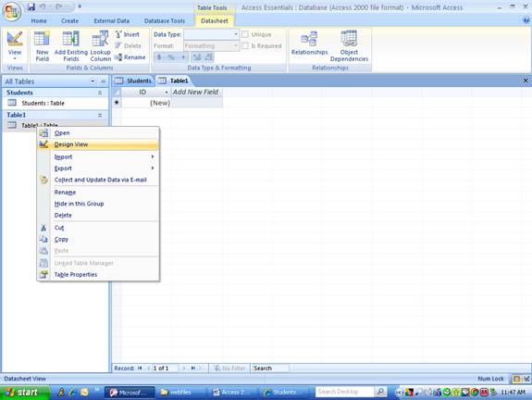Viewport: 532px width, 400px height.
Task: Open the Data Type dropdown
Action: [235, 34]
